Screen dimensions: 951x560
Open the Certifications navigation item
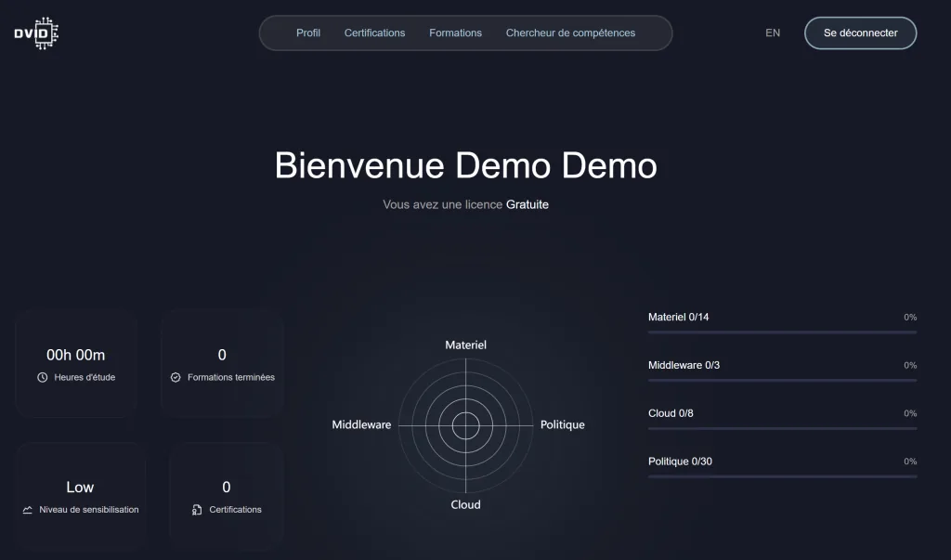tap(375, 33)
